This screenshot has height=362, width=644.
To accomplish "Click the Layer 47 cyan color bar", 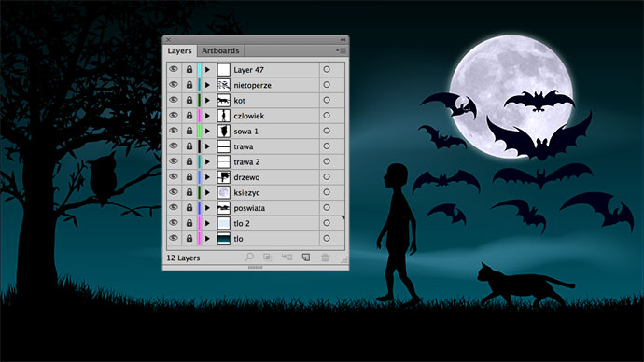I will coord(199,70).
